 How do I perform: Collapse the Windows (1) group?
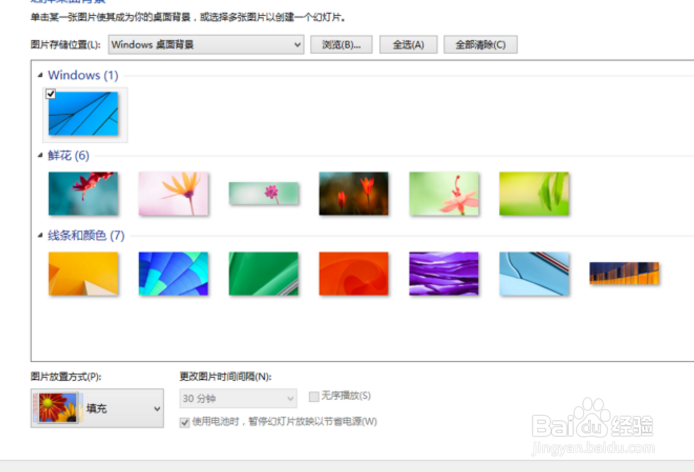[x=40, y=75]
